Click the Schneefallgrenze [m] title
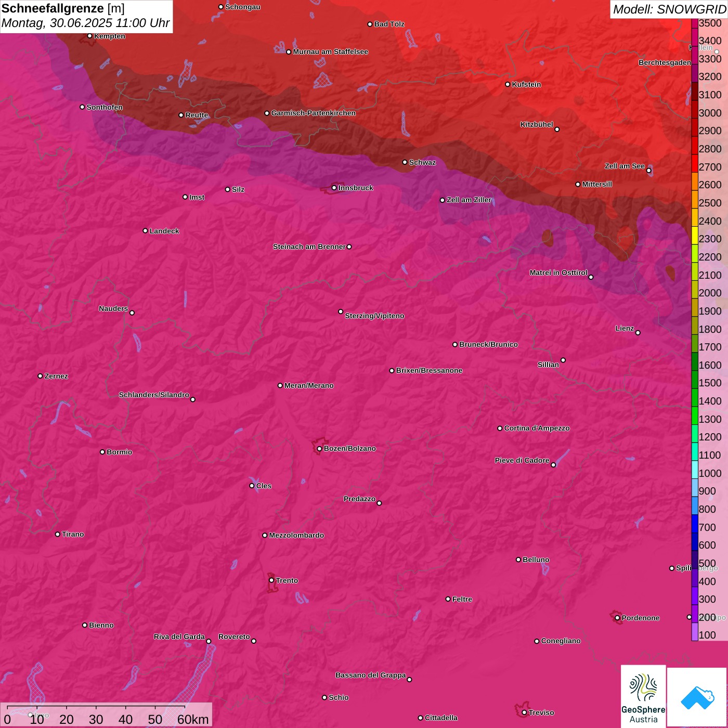This screenshot has height=728, width=728. (63, 8)
